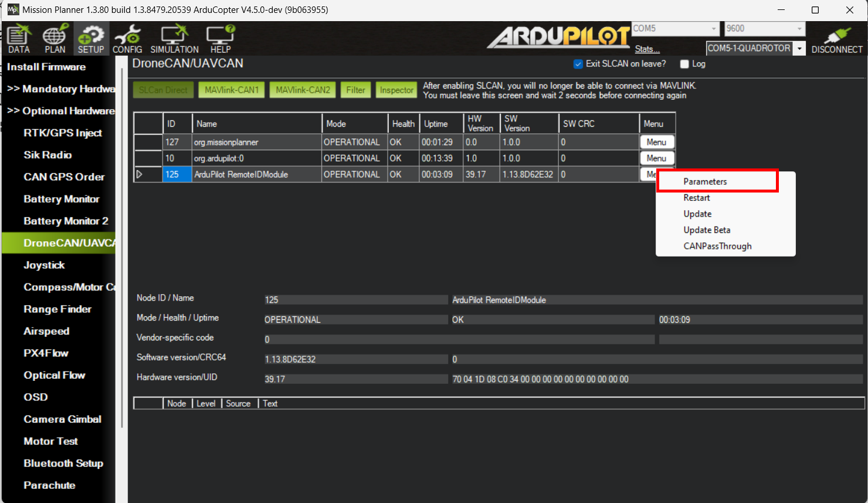Choose Update Beta from the context menu

point(707,230)
